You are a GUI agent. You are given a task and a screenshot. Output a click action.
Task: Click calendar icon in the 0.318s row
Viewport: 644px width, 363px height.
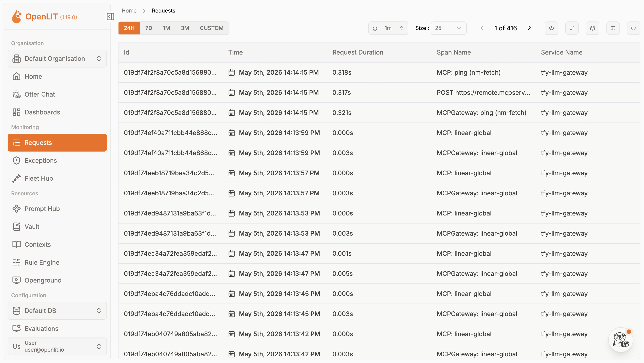(231, 72)
